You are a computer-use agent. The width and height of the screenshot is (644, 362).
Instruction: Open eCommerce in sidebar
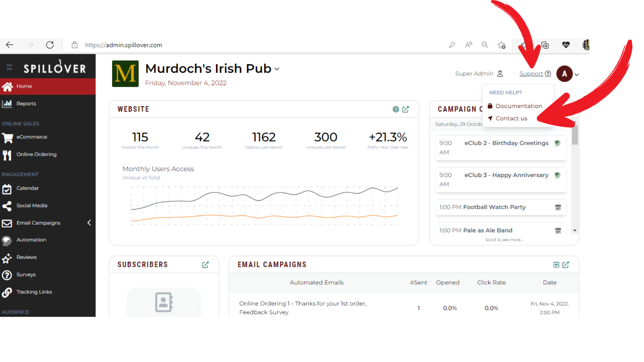coord(48,137)
